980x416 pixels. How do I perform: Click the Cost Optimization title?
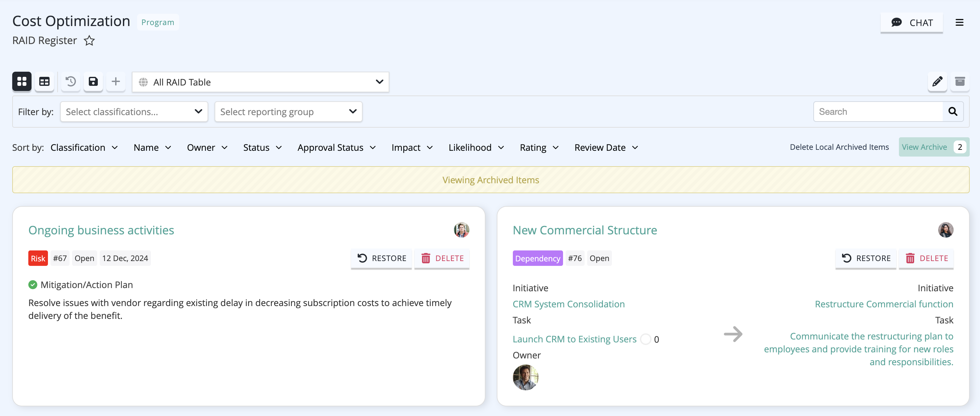[71, 21]
